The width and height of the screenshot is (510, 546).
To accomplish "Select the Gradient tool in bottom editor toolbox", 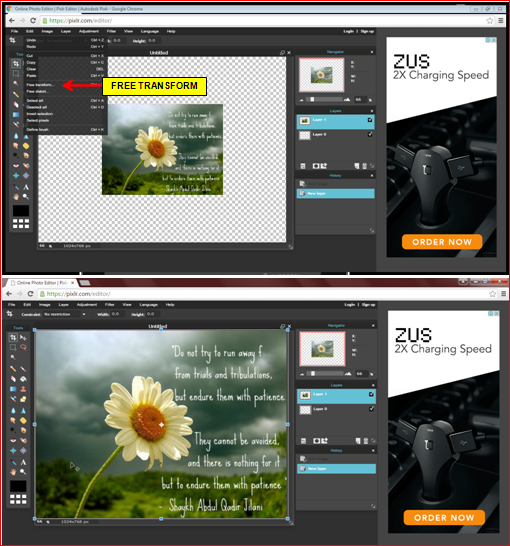I will 13,389.
